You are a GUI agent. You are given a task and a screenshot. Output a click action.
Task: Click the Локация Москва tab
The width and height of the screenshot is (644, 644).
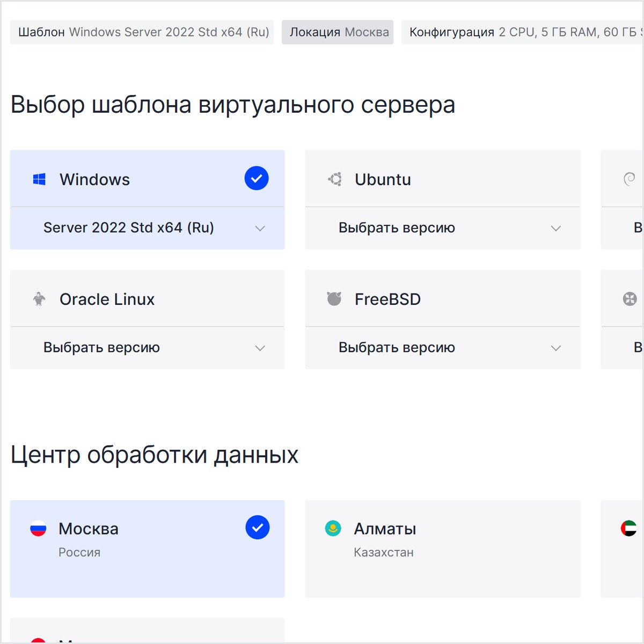coord(338,32)
